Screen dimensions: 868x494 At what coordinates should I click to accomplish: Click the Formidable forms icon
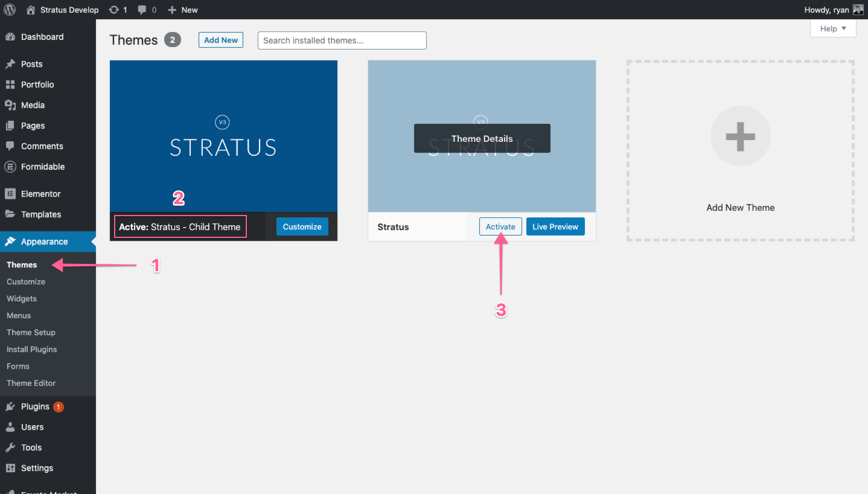(10, 167)
